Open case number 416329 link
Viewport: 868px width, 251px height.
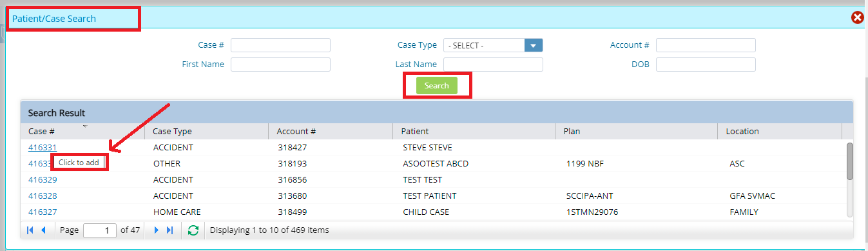point(43,179)
